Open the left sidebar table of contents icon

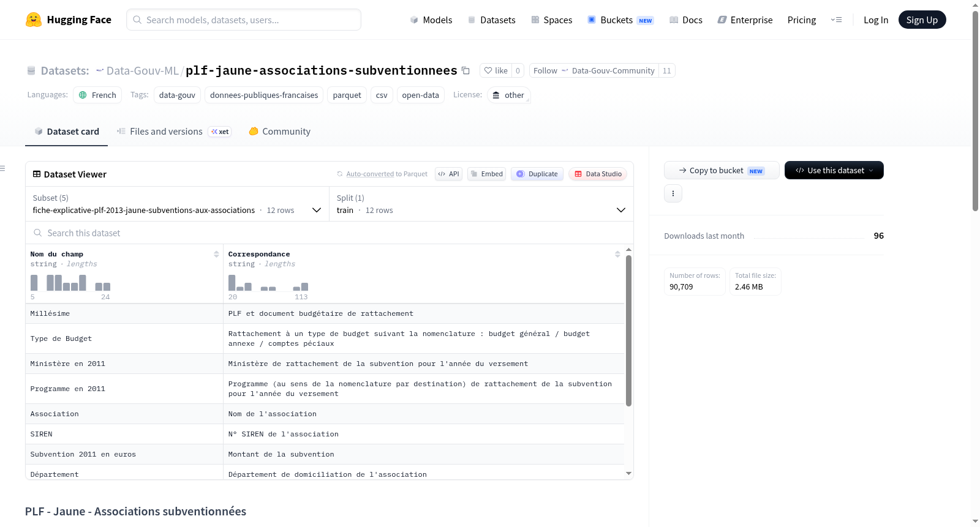click(x=2, y=168)
